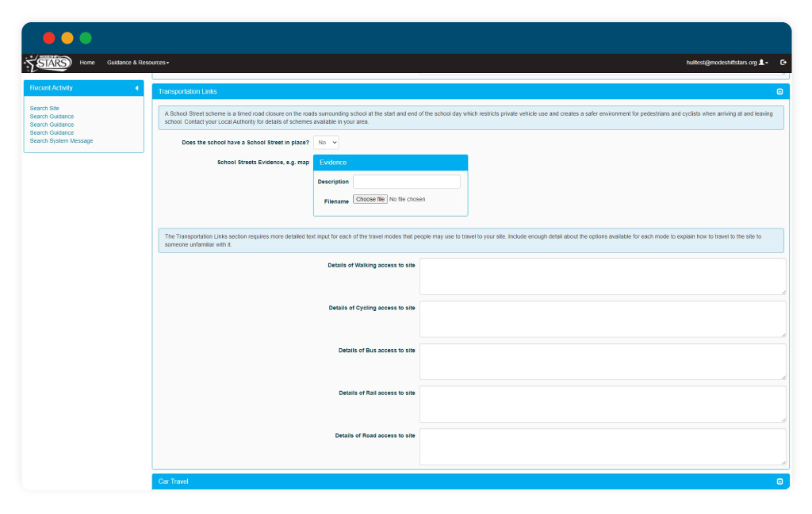
Task: Click the 'Details of Cycling access to site' label
Action: [372, 308]
